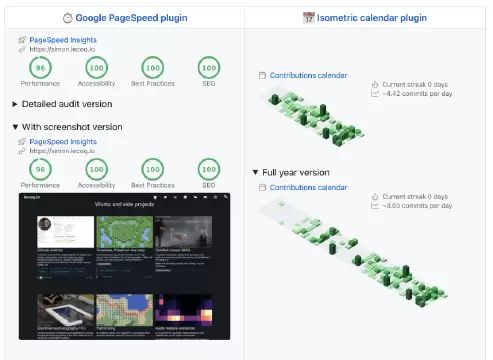Open the website screenshot thumbnail of lecoq.io
The image size is (493, 360).
pyautogui.click(x=124, y=266)
